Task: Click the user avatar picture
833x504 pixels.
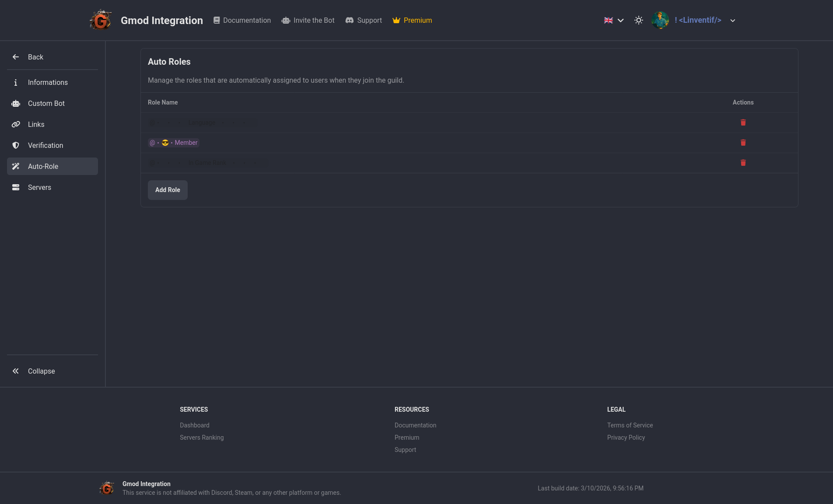Action: click(x=660, y=20)
